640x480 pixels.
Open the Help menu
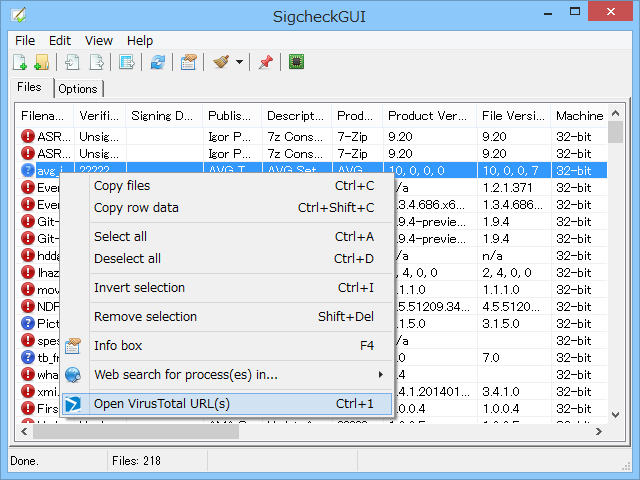(x=140, y=41)
